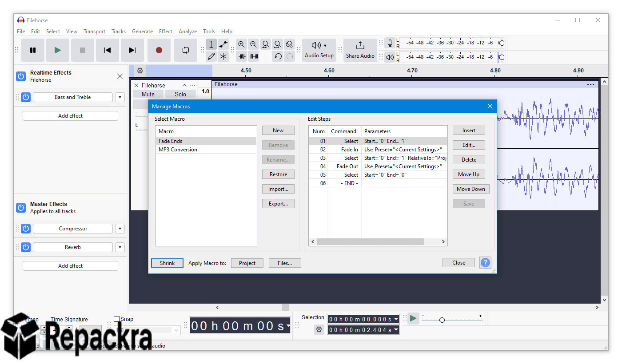This screenshot has height=364, width=622.
Task: Click the Stop transport button
Action: click(x=83, y=50)
